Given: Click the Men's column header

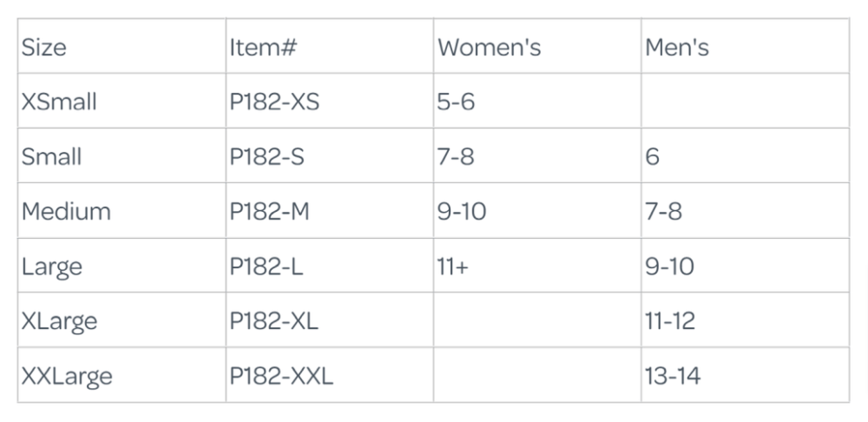Looking at the screenshot, I should [675, 47].
